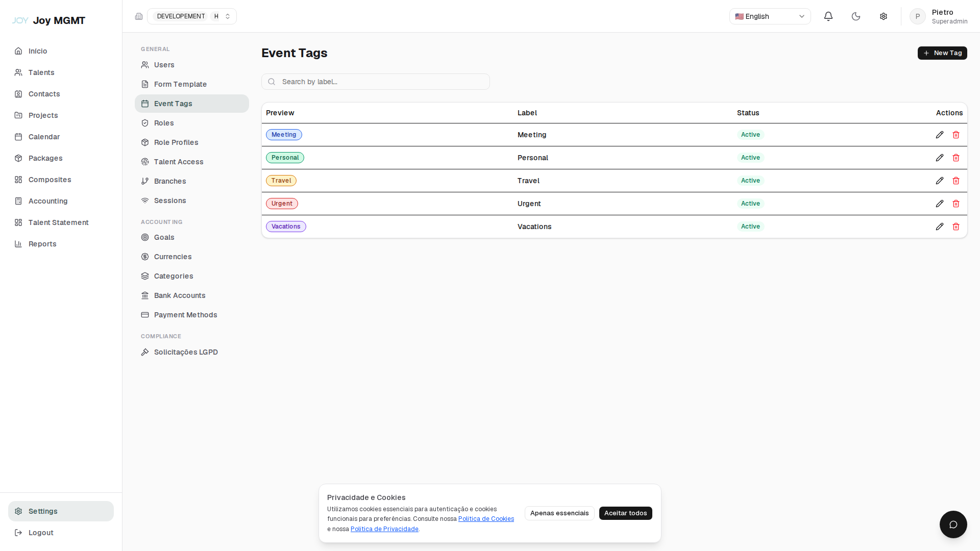
Task: Open the chat bubble widget
Action: pos(953,524)
